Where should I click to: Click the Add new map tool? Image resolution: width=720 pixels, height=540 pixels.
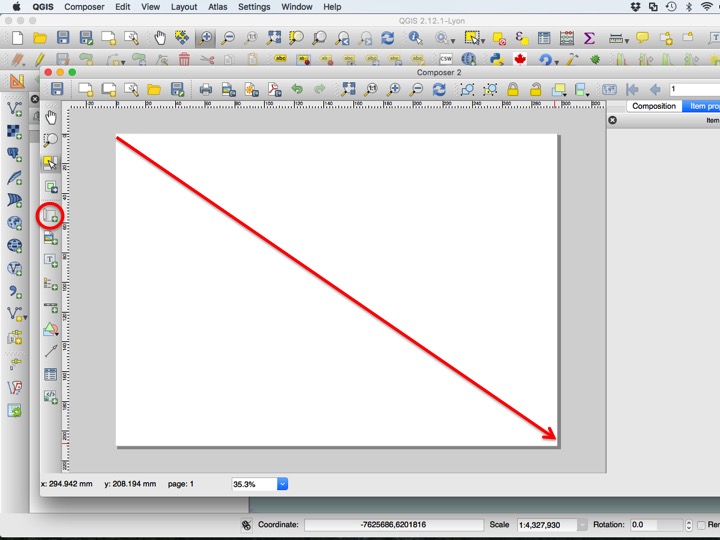tap(50, 215)
